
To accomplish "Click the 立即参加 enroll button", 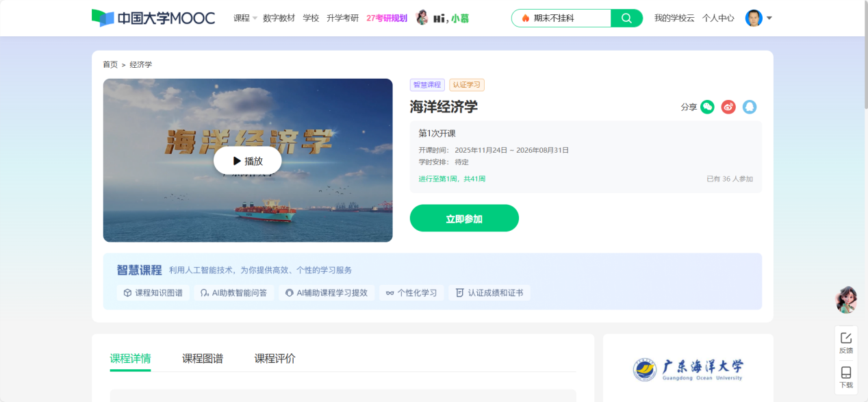I will [464, 218].
